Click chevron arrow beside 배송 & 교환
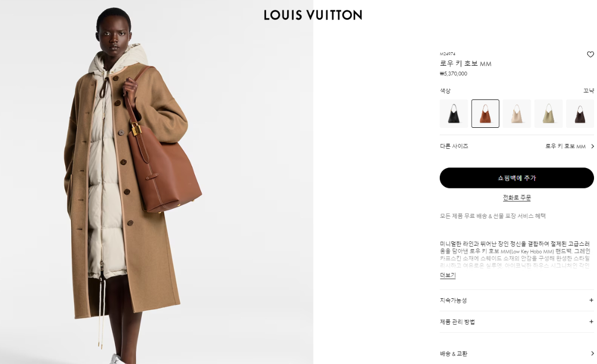 592,354
